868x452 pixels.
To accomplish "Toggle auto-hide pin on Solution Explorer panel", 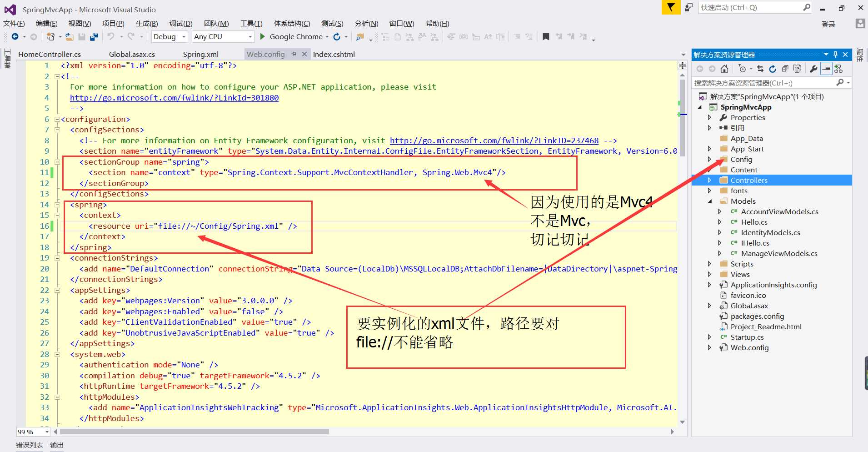I will click(835, 55).
